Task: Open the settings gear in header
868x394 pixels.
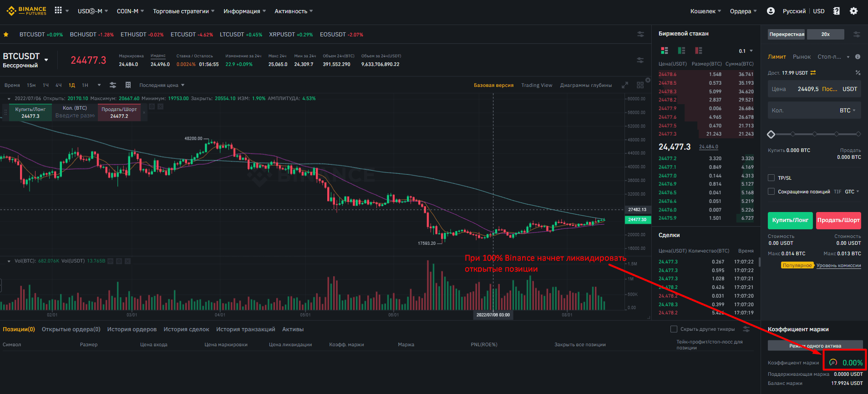Action: (854, 11)
